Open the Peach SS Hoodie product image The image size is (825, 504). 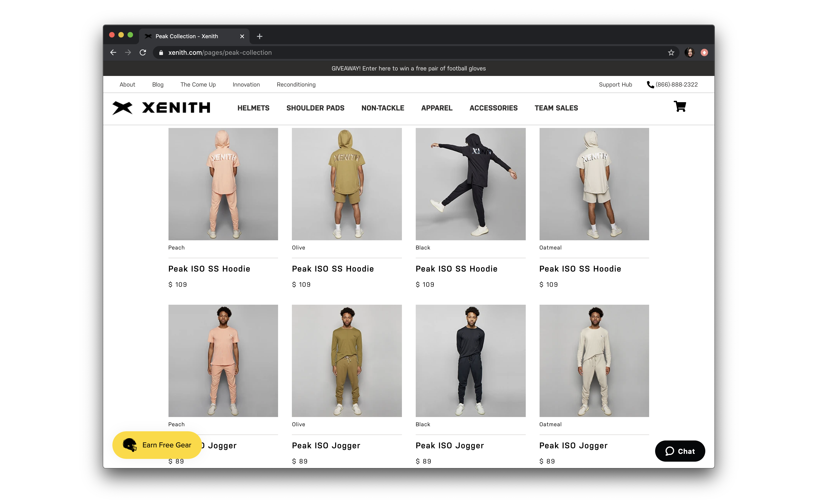point(223,184)
